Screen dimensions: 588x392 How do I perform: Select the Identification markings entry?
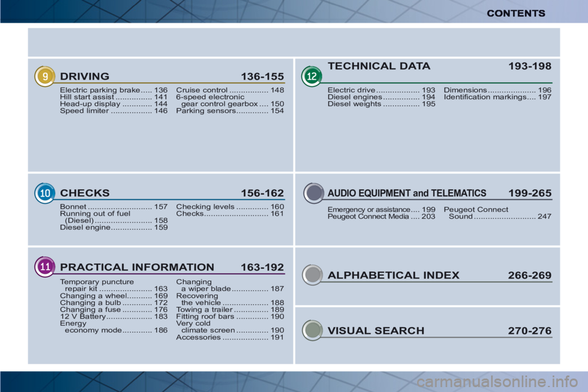click(497, 97)
